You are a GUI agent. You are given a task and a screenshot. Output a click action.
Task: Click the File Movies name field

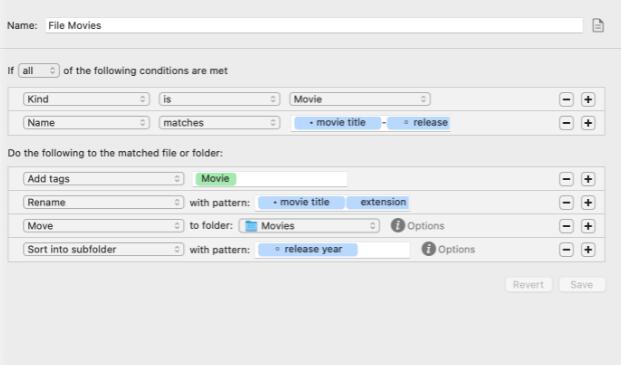coord(314,25)
